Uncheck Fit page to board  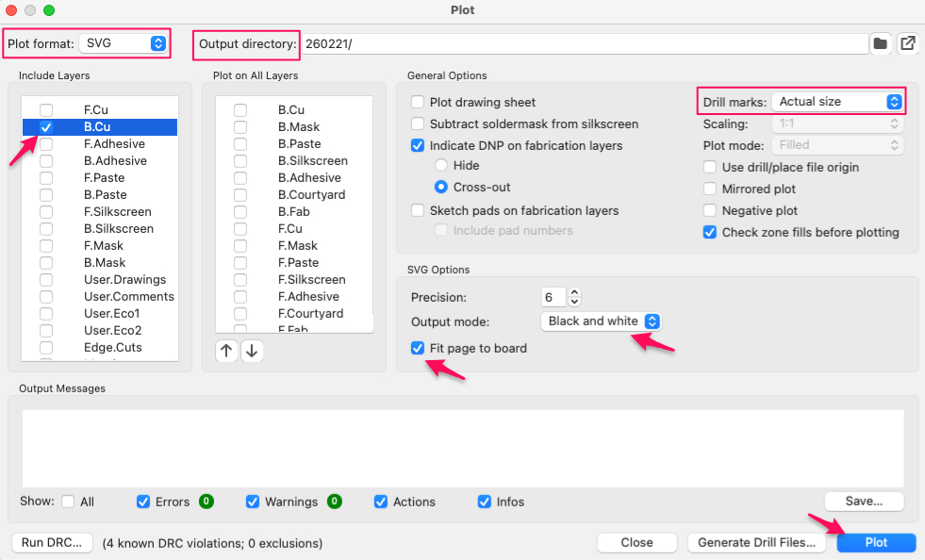pos(418,349)
